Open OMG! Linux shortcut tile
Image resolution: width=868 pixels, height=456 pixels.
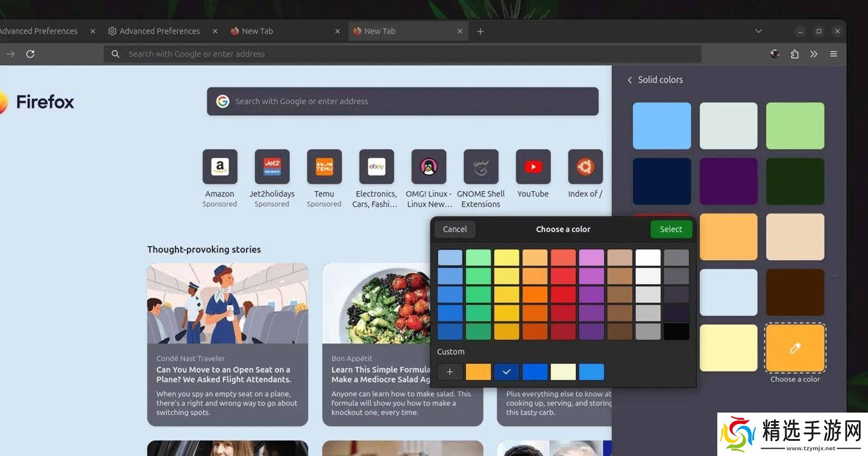tap(429, 167)
